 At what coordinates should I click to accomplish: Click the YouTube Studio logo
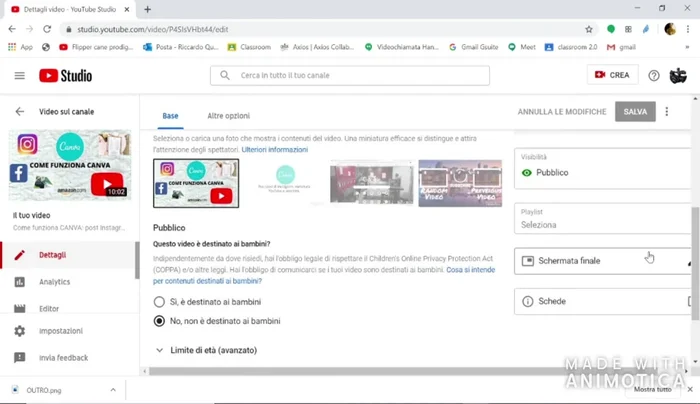[66, 75]
